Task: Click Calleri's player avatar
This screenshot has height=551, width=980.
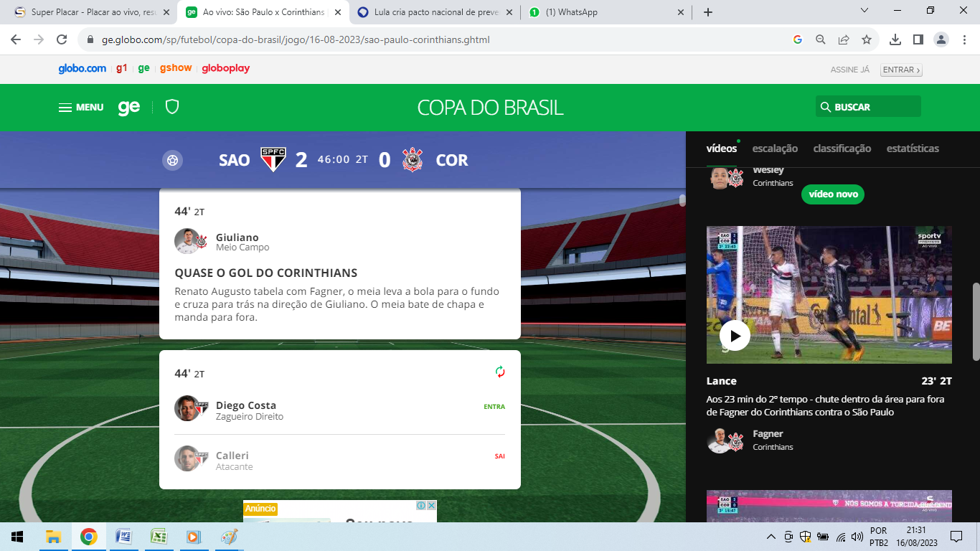Action: (187, 458)
